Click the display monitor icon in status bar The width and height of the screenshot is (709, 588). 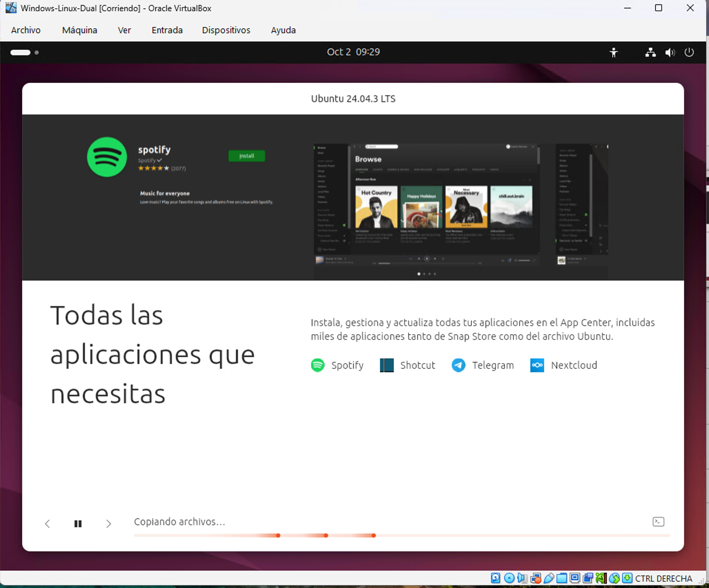[x=575, y=578]
